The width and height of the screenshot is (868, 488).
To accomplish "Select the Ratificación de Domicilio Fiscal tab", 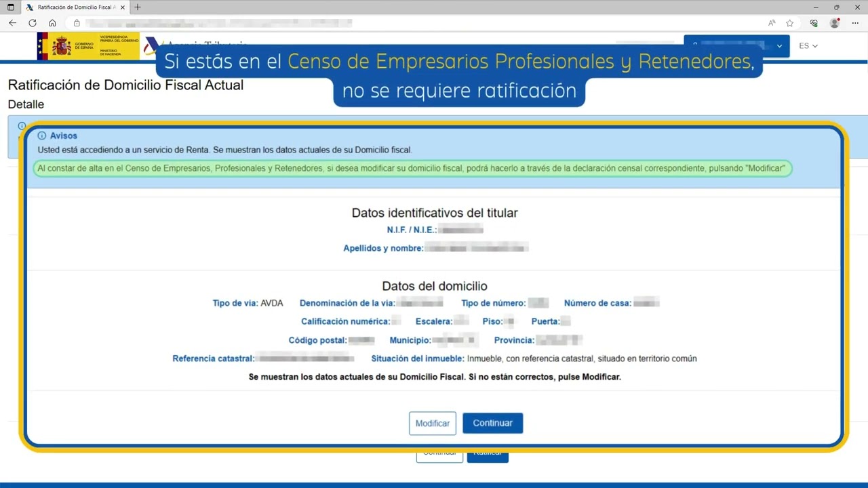I will [75, 7].
